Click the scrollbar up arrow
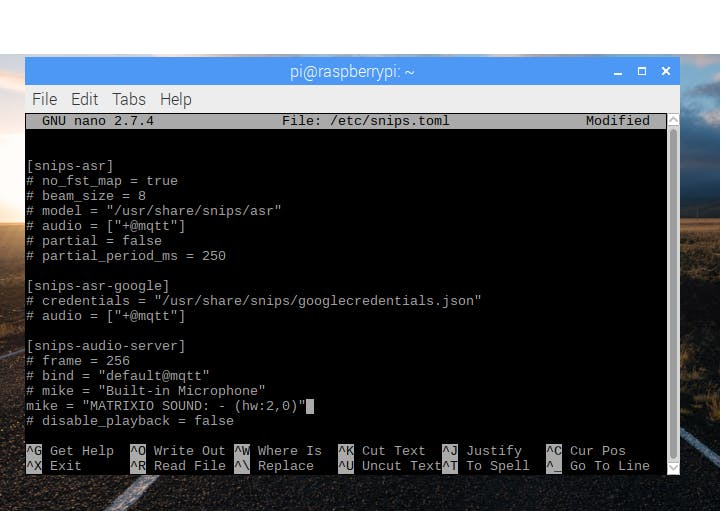The height and width of the screenshot is (519, 726). tap(673, 119)
